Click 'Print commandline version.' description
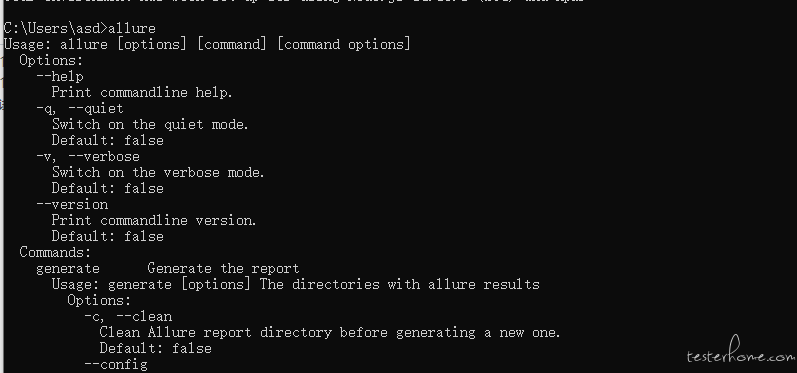Image resolution: width=797 pixels, height=373 pixels. tap(154, 220)
